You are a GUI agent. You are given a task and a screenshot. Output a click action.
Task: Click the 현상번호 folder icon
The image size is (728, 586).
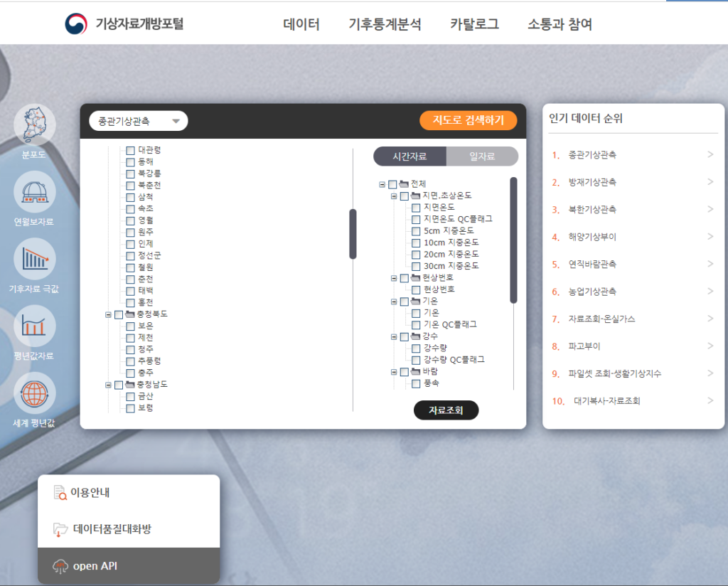415,277
